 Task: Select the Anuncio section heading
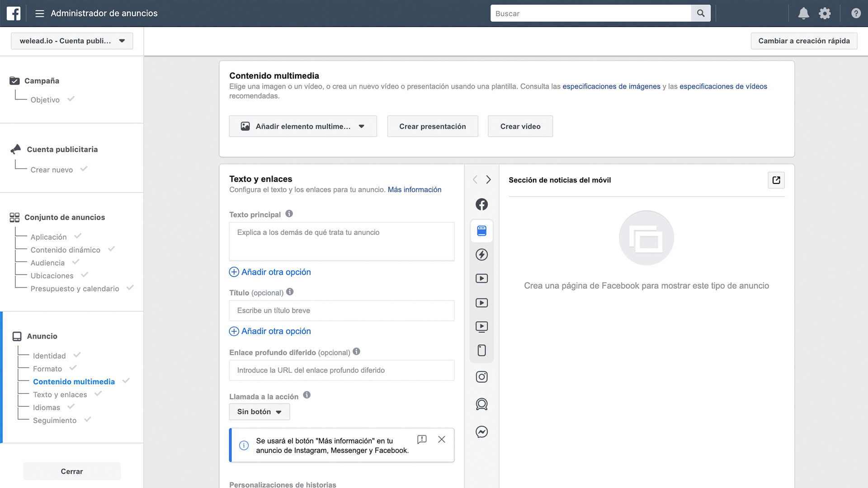42,336
